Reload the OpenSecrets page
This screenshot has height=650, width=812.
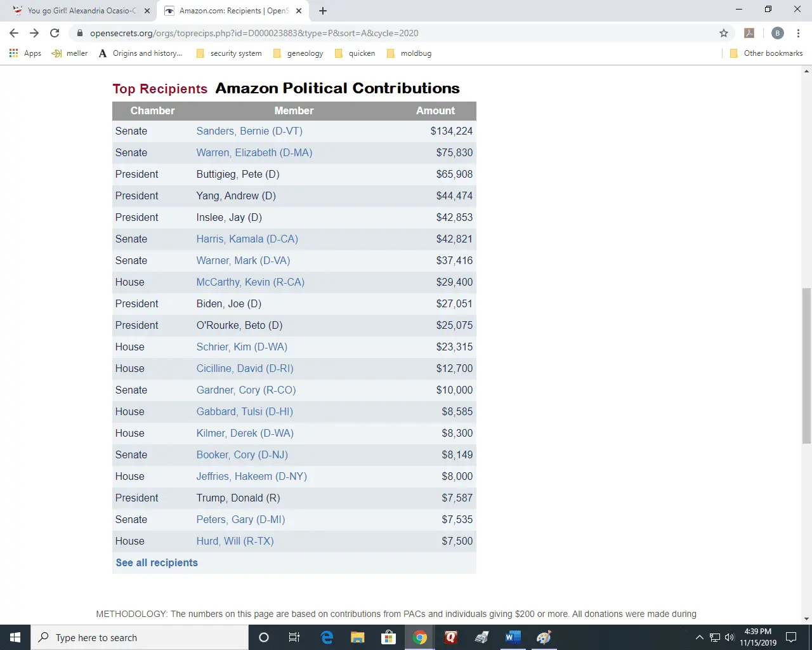pos(54,33)
